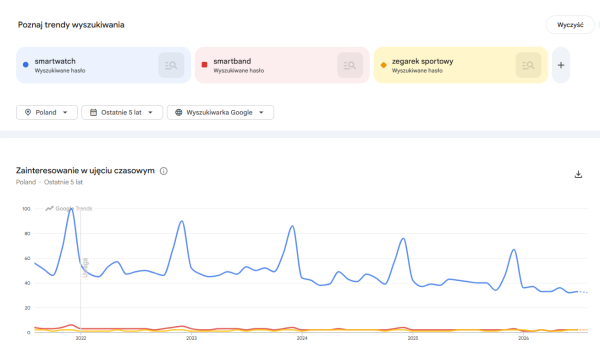Click the red square smartband color marker

coord(204,65)
